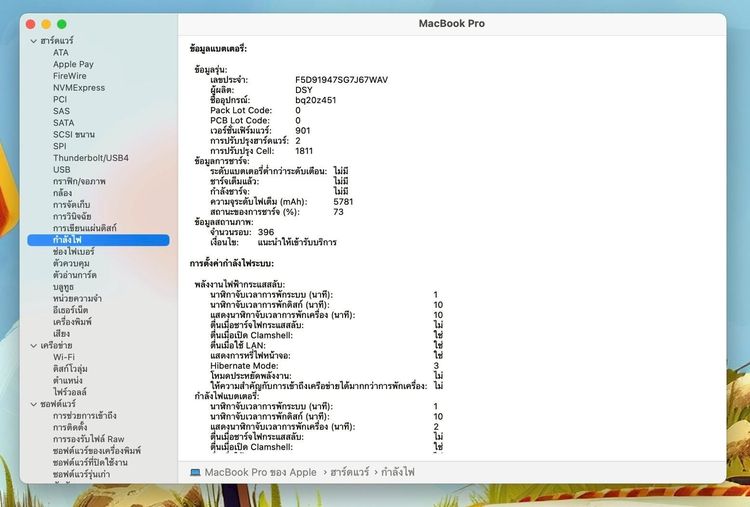This screenshot has height=507, width=750.
Task: Collapse the ซอฟต์แวร์ section chevron
Action: tap(33, 404)
